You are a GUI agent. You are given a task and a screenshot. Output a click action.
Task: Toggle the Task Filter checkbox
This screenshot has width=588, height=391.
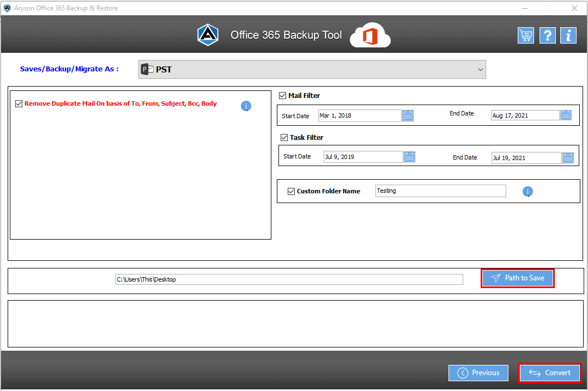pyautogui.click(x=284, y=138)
